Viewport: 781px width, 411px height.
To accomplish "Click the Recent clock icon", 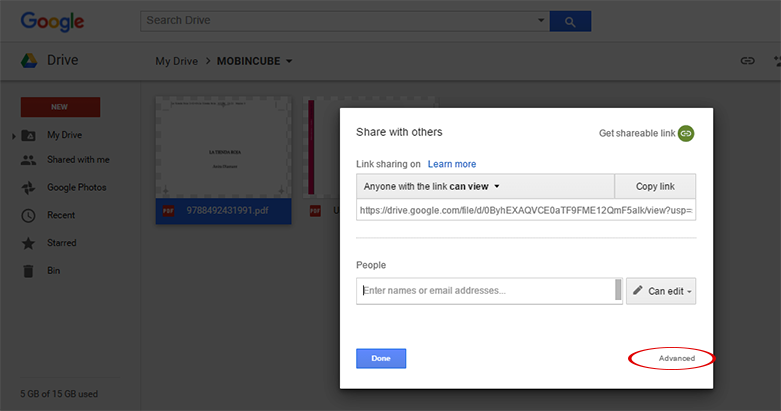I will [28, 215].
